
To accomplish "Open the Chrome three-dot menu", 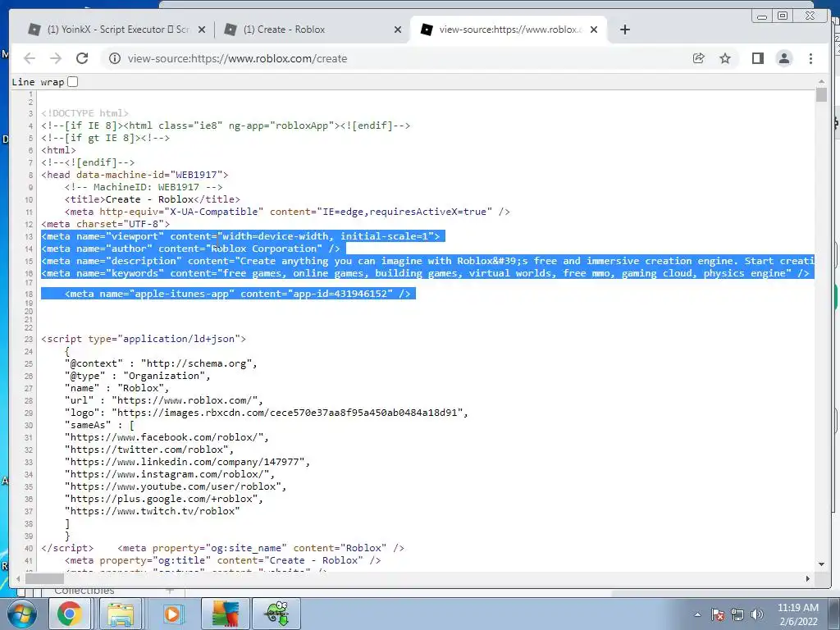I will click(810, 58).
